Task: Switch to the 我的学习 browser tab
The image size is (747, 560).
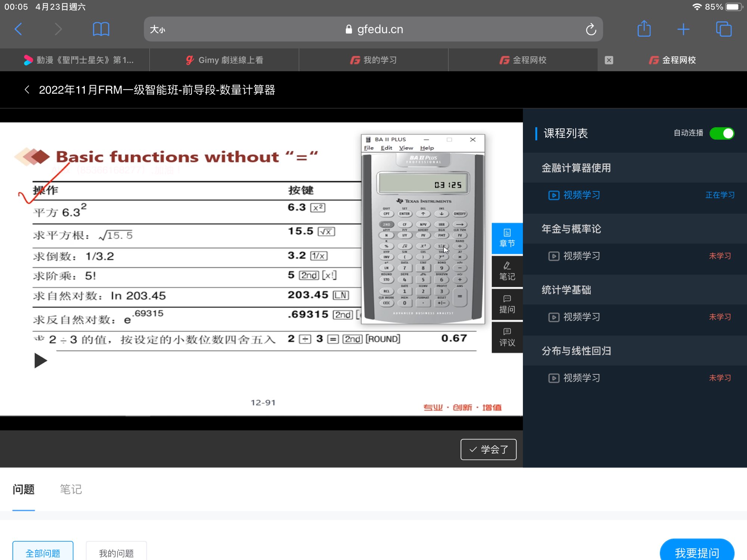Action: pyautogui.click(x=373, y=60)
